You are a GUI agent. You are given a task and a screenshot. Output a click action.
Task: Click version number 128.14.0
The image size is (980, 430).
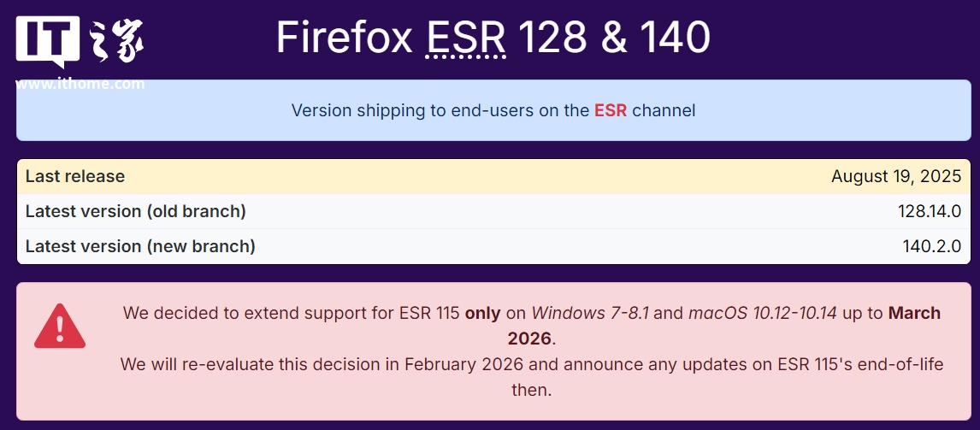click(x=930, y=211)
